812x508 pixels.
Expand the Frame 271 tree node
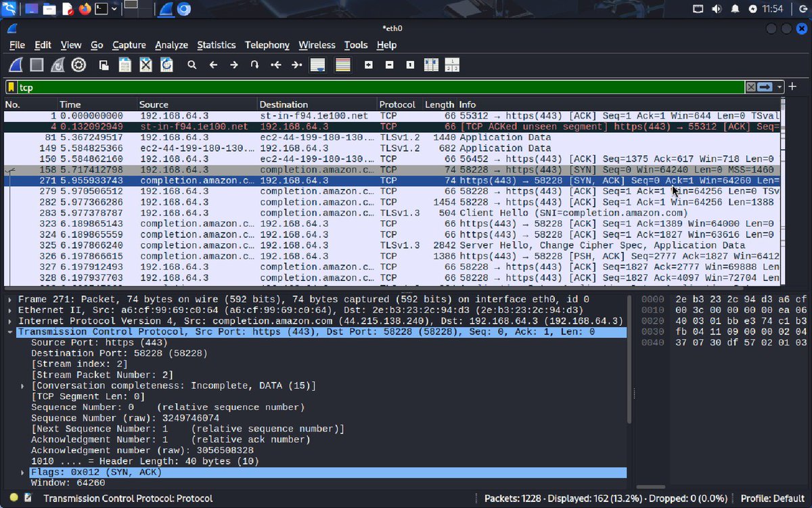[x=10, y=299]
